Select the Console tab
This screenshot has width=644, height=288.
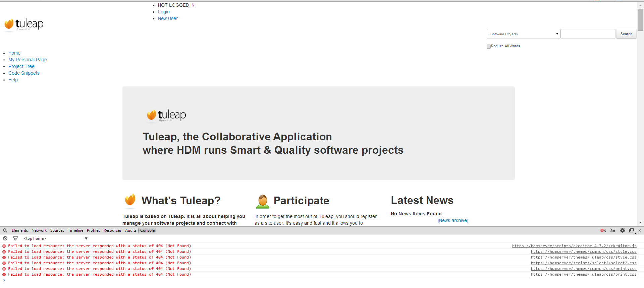148,230
